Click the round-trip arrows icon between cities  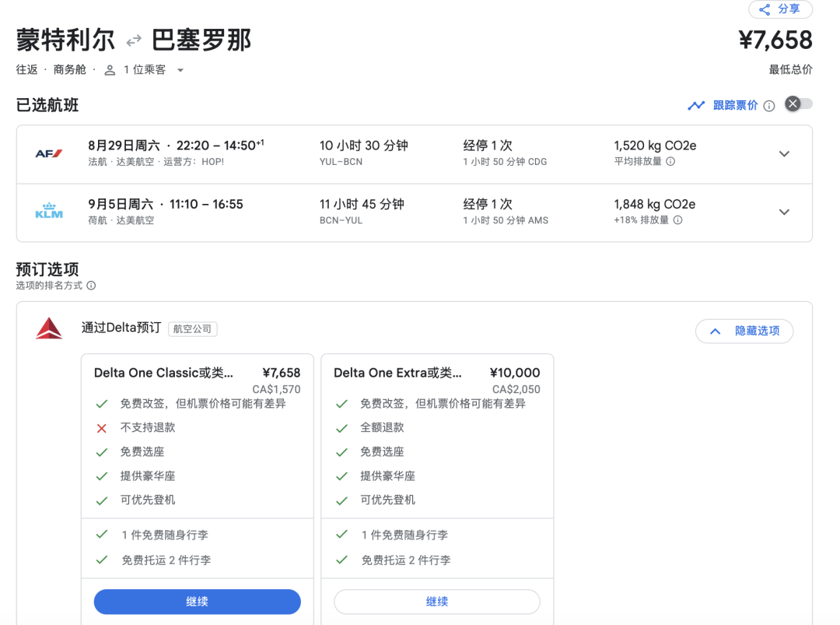point(134,40)
